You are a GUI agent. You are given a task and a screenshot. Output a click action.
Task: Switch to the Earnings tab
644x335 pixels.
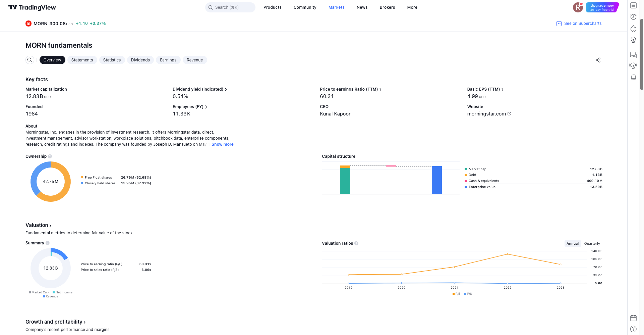[168, 60]
